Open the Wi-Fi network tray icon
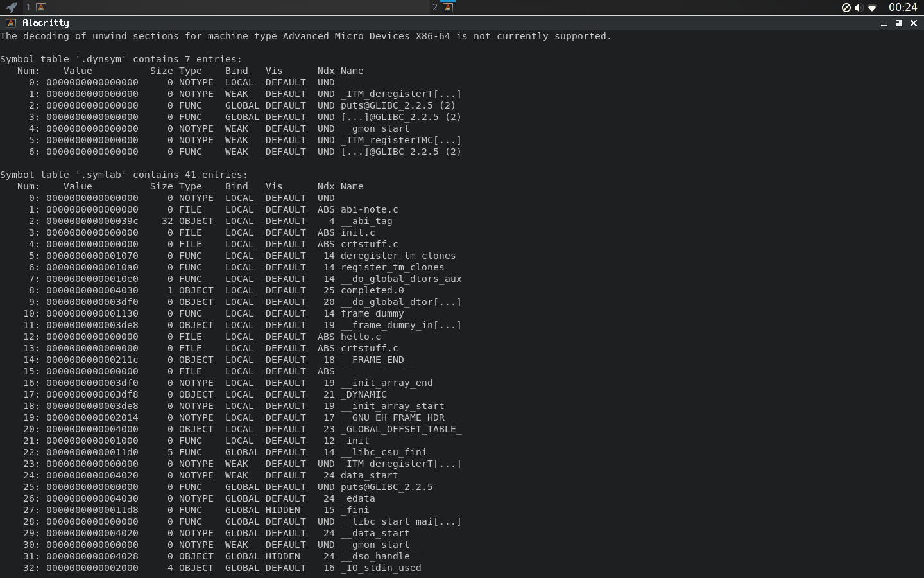The height and width of the screenshot is (578, 924). (872, 8)
